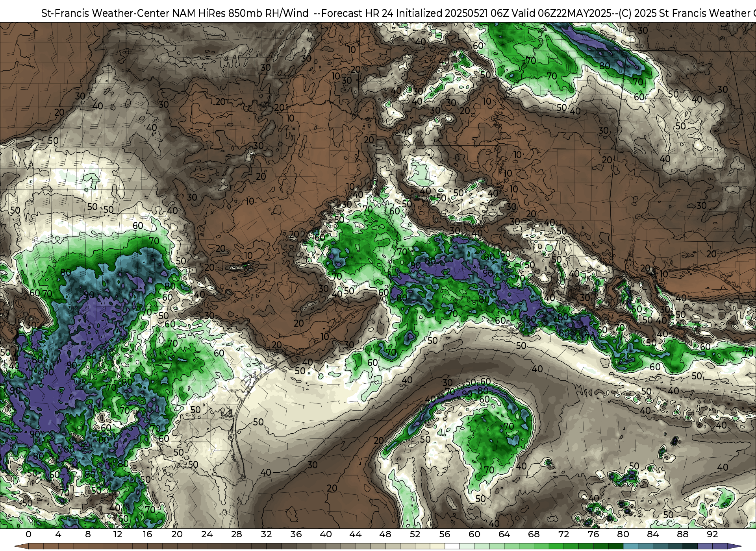Click the color bar tick label "12"

[x=118, y=534]
